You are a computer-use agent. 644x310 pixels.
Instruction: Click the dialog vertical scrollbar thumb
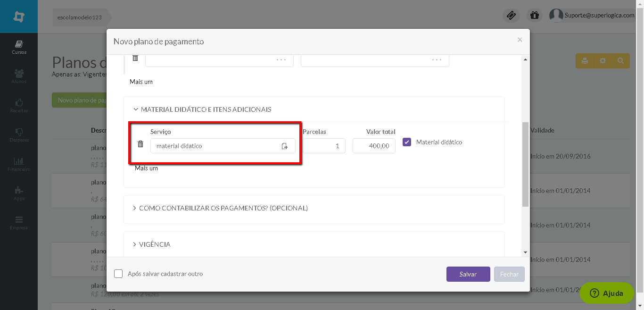pyautogui.click(x=526, y=164)
